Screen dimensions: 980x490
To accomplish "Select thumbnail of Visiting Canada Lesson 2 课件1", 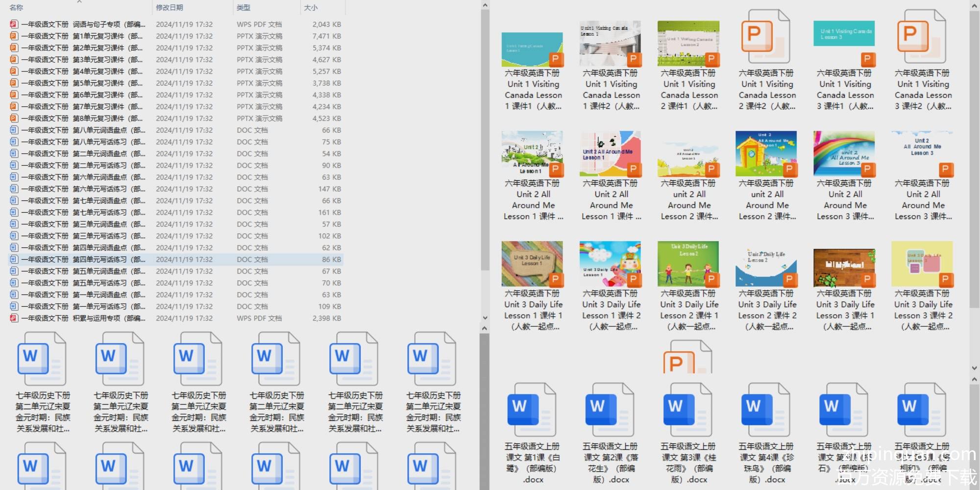I will [x=688, y=43].
